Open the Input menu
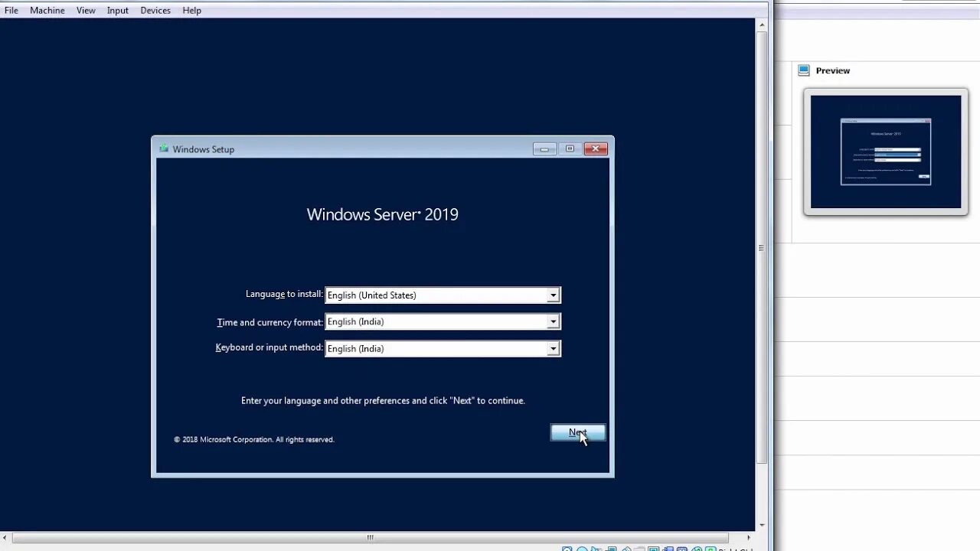Image resolution: width=980 pixels, height=551 pixels. [118, 10]
